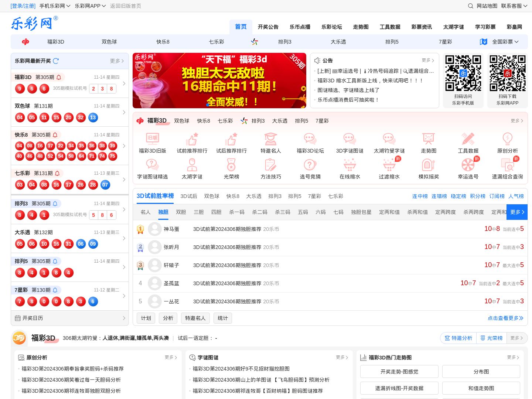The height and width of the screenshot is (399, 532).
Task: Open 原创分析 lightbulb icon
Action: coord(508,139)
